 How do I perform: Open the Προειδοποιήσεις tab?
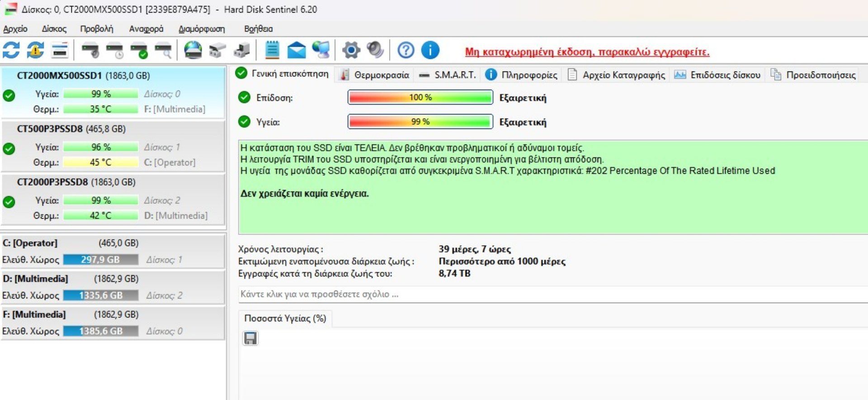coord(813,75)
